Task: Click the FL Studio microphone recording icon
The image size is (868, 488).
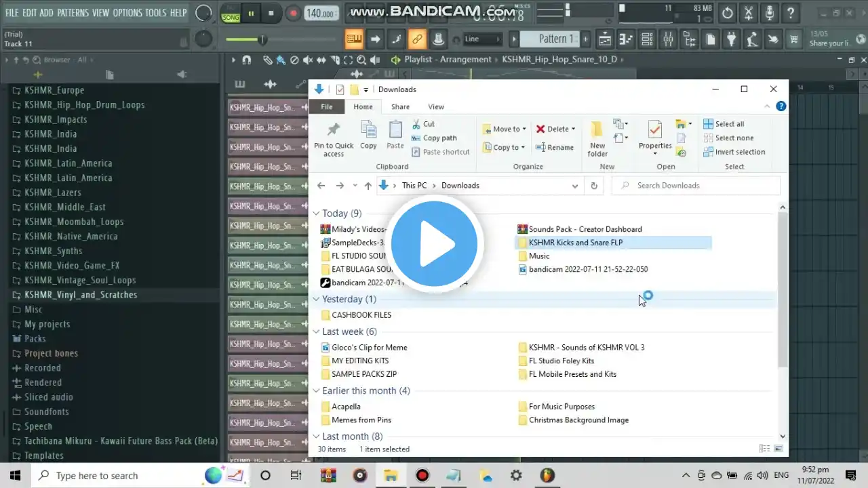Action: click(769, 13)
